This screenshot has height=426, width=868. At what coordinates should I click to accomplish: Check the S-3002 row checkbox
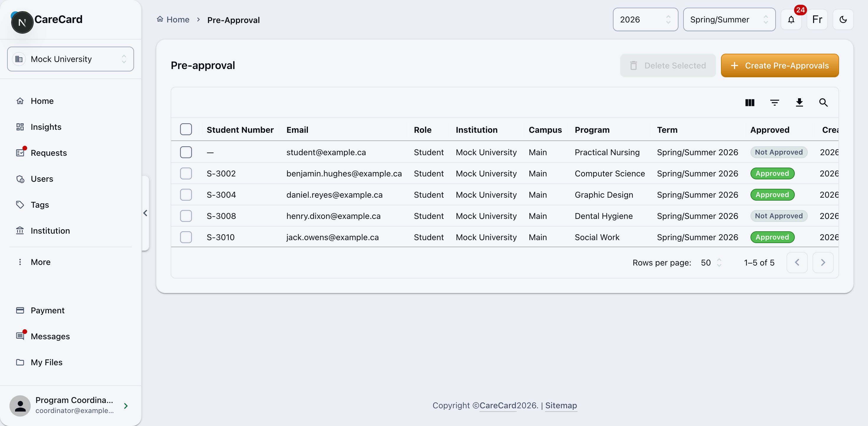186,173
